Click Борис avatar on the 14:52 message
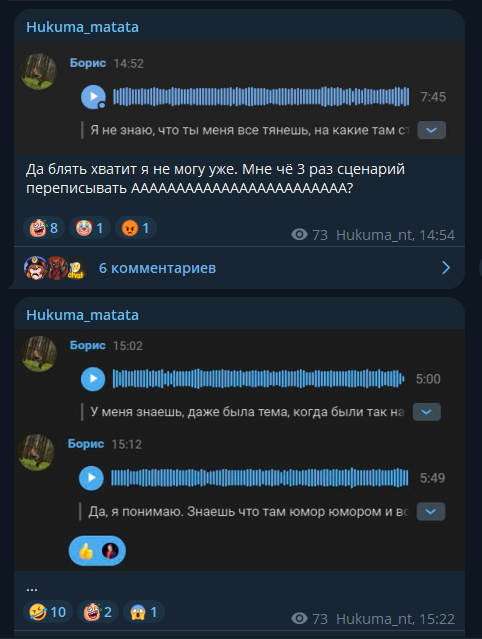This screenshot has height=639, width=482. point(39,72)
